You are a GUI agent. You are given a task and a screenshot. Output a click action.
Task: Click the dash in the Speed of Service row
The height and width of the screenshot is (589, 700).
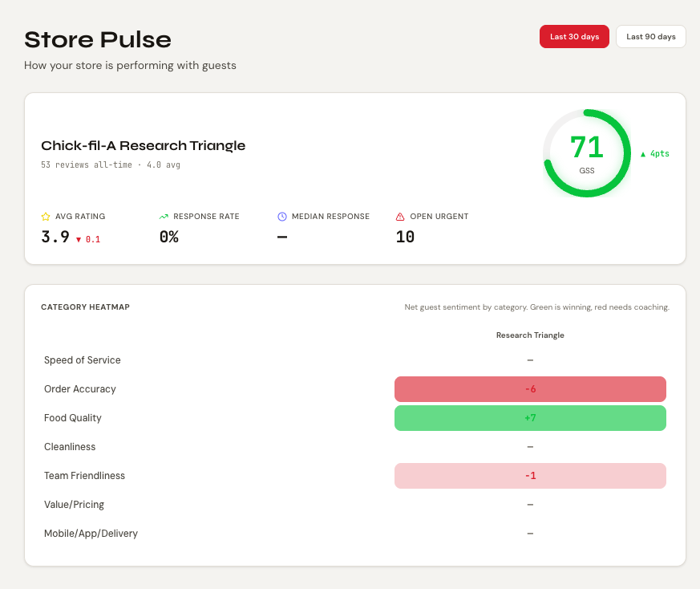tap(530, 360)
